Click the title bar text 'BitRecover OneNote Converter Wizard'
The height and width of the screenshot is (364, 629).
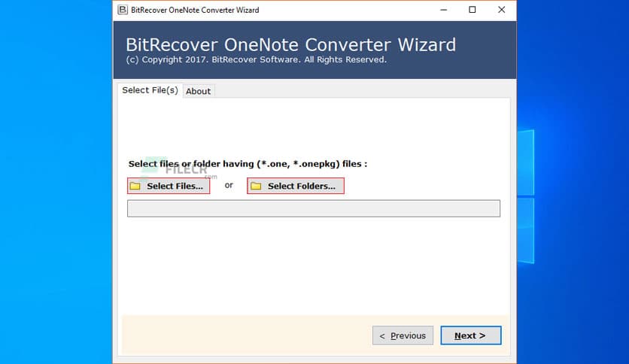[195, 10]
